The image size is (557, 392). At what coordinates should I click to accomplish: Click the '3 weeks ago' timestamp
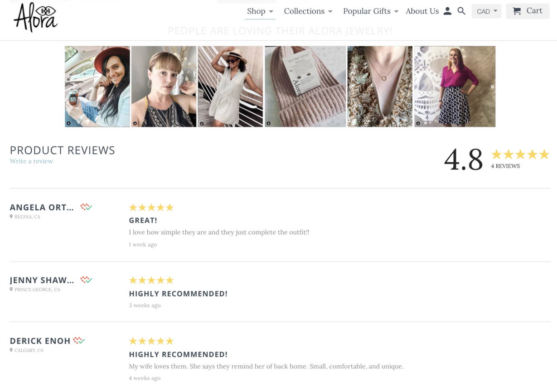click(145, 305)
